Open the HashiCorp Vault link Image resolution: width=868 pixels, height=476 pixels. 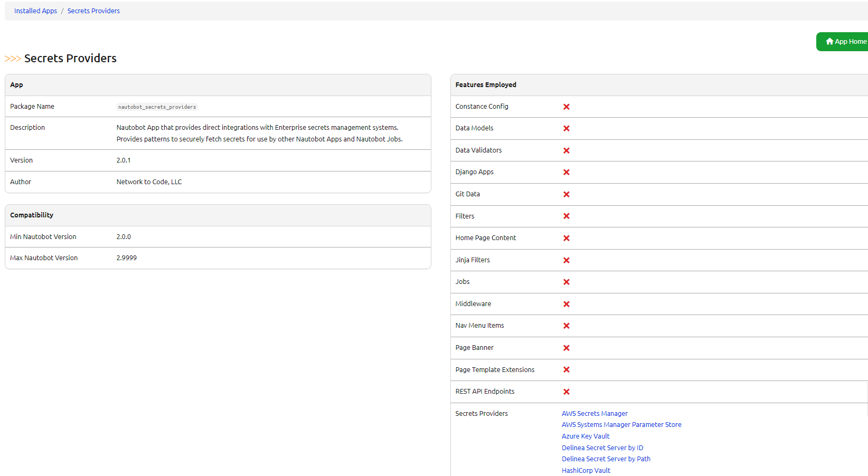pos(586,471)
